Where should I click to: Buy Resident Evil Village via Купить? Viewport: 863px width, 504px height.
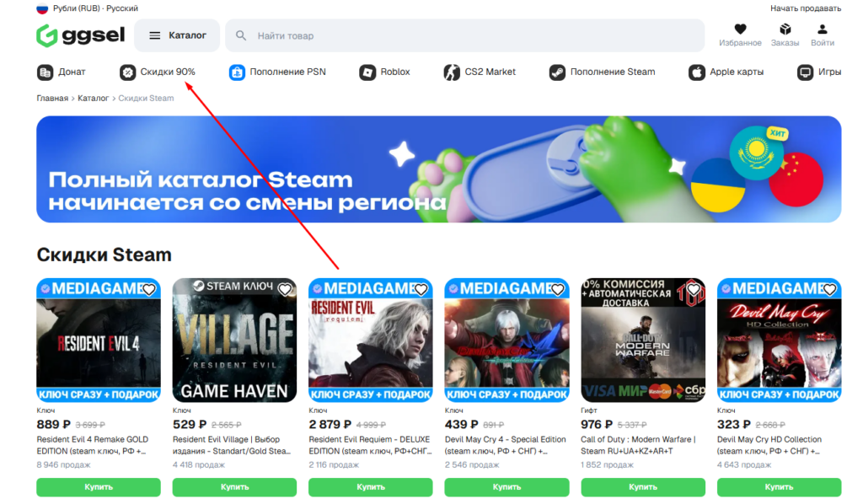[x=234, y=487]
